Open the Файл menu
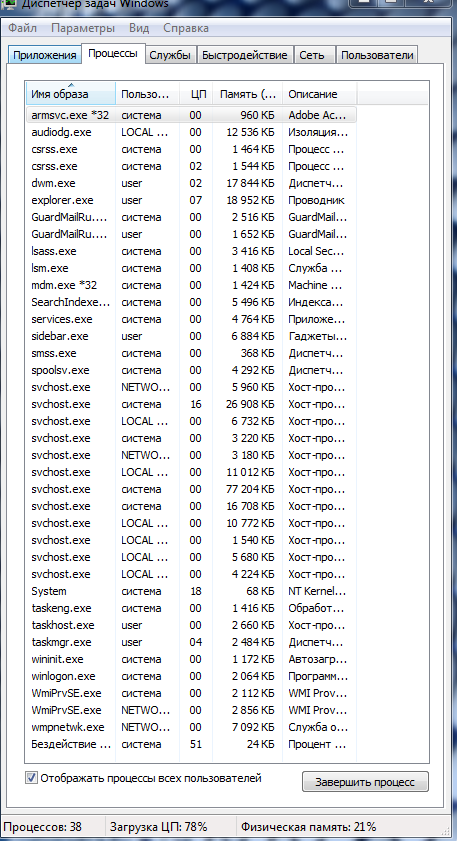 (x=23, y=28)
